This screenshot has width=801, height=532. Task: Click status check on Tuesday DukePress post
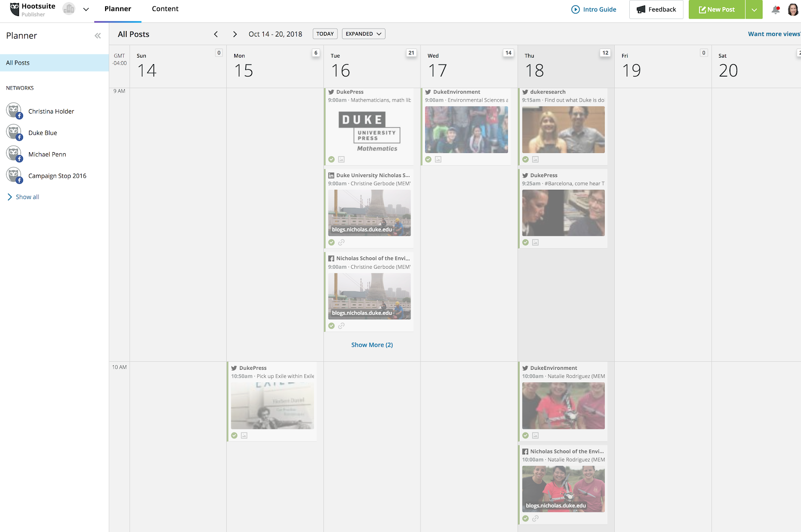click(x=331, y=160)
